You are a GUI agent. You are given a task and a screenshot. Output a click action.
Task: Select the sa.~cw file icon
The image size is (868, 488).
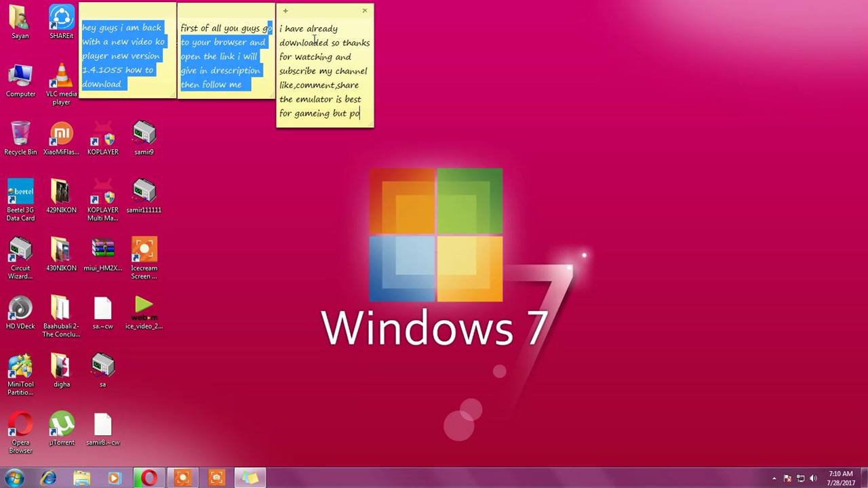103,313
